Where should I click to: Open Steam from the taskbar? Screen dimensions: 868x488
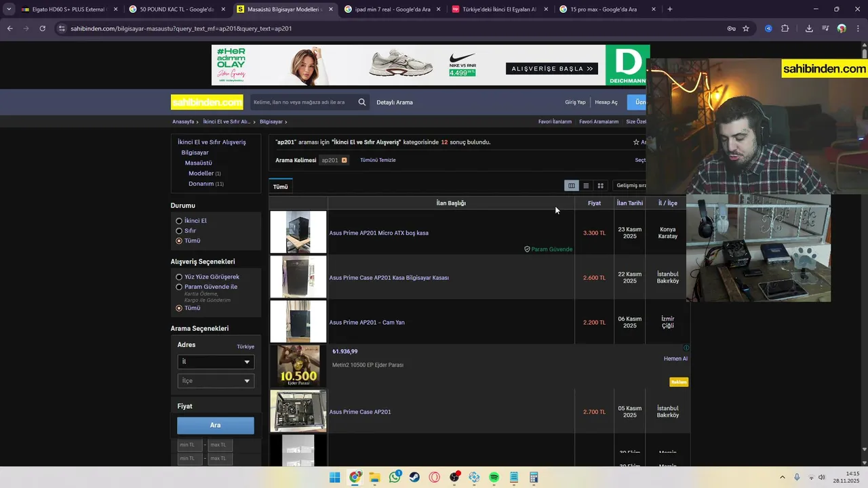tap(414, 477)
